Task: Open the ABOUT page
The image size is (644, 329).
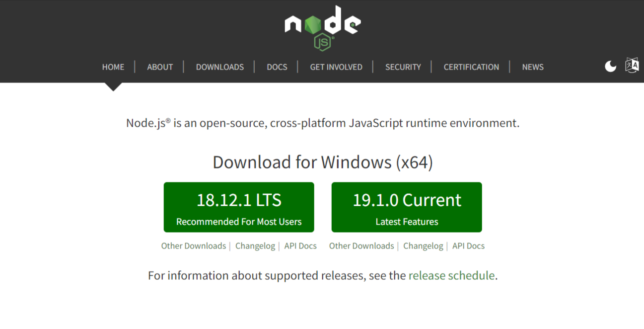Action: [x=160, y=67]
